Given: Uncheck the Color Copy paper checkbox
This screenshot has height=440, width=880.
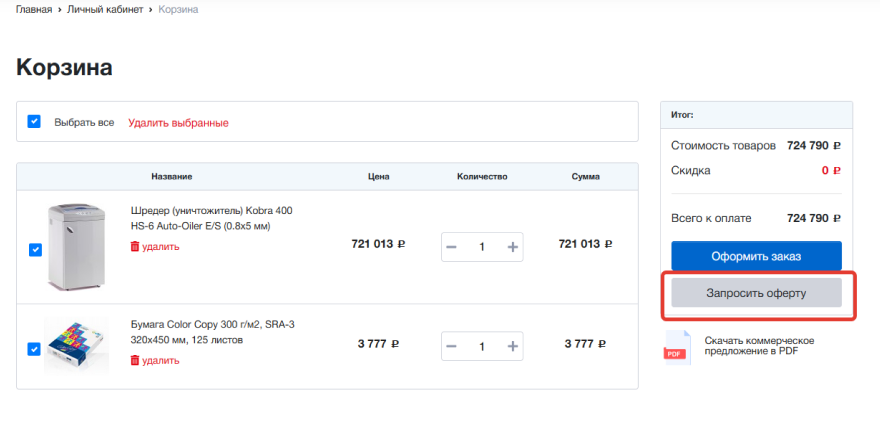Looking at the screenshot, I should point(34,349).
